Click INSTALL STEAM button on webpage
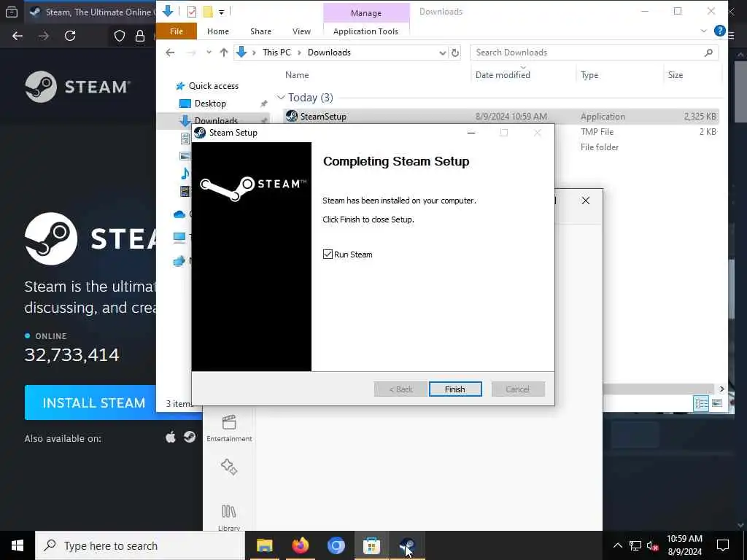 point(93,402)
